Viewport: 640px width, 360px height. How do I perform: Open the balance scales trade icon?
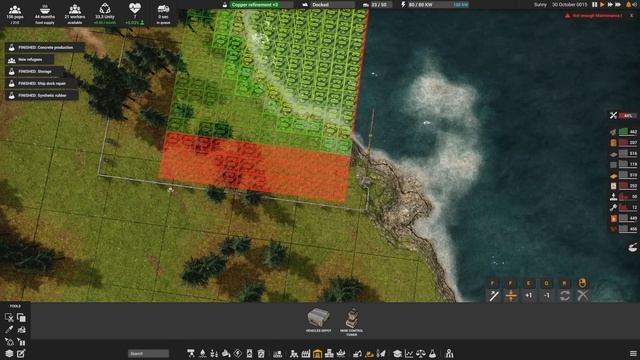421,353
